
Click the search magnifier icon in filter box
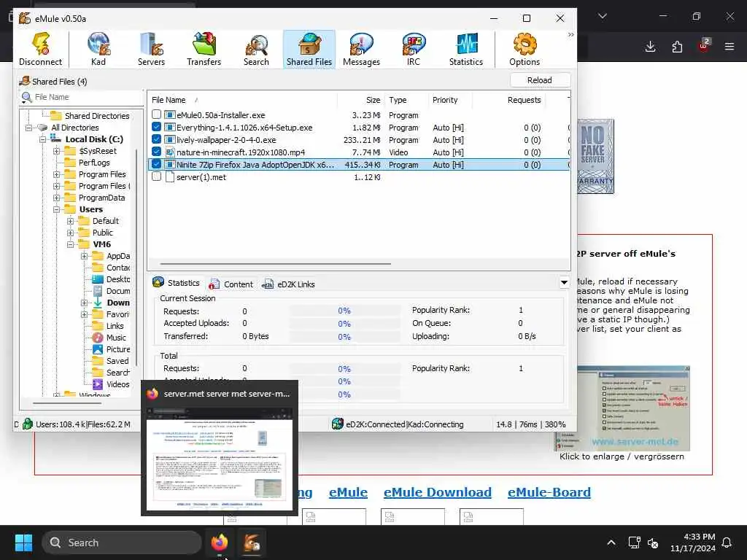pos(27,98)
